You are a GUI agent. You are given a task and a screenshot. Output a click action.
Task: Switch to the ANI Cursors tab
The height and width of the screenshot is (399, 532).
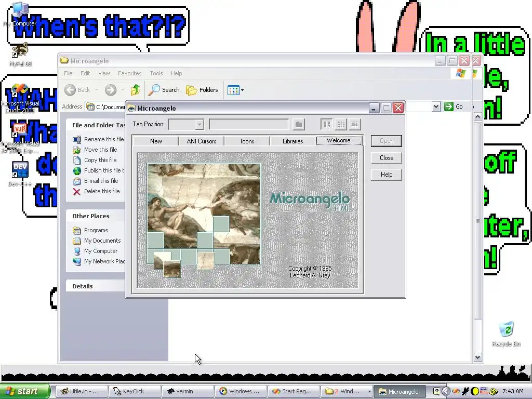click(x=202, y=141)
